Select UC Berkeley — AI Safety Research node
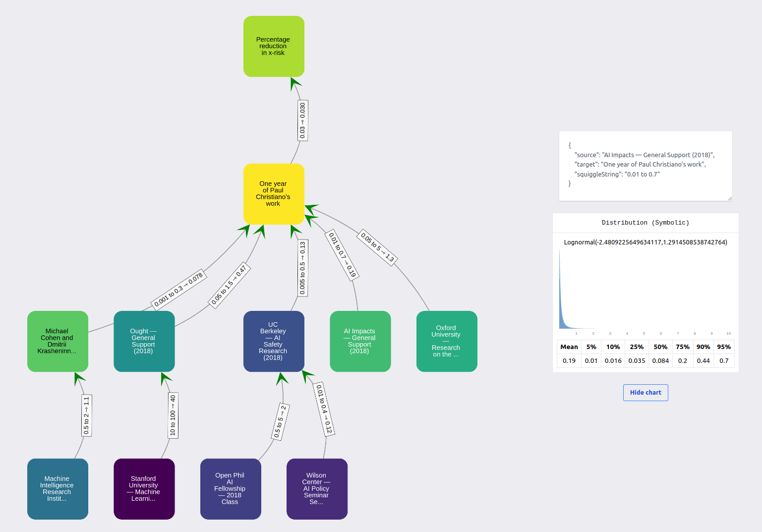 click(274, 341)
